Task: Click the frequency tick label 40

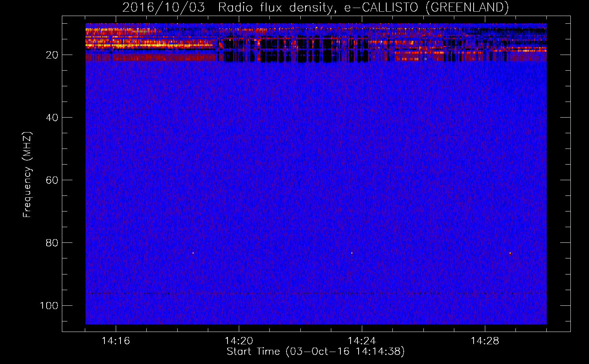Action: (52, 118)
